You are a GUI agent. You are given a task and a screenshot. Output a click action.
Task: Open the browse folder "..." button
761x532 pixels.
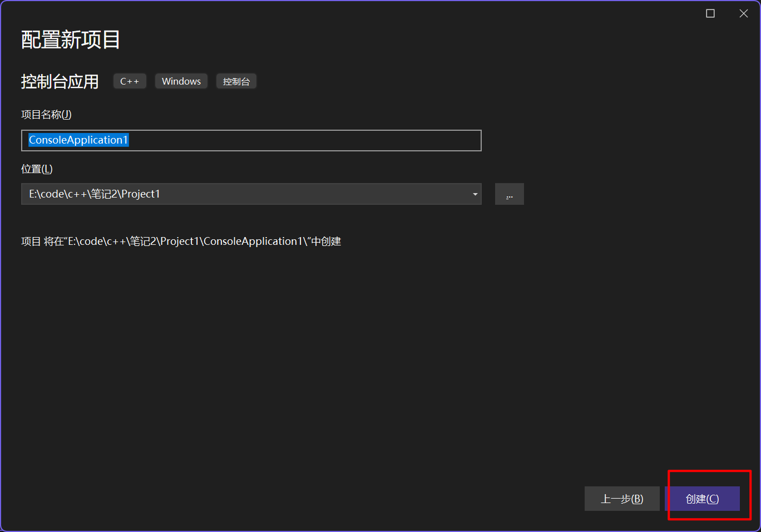[509, 194]
